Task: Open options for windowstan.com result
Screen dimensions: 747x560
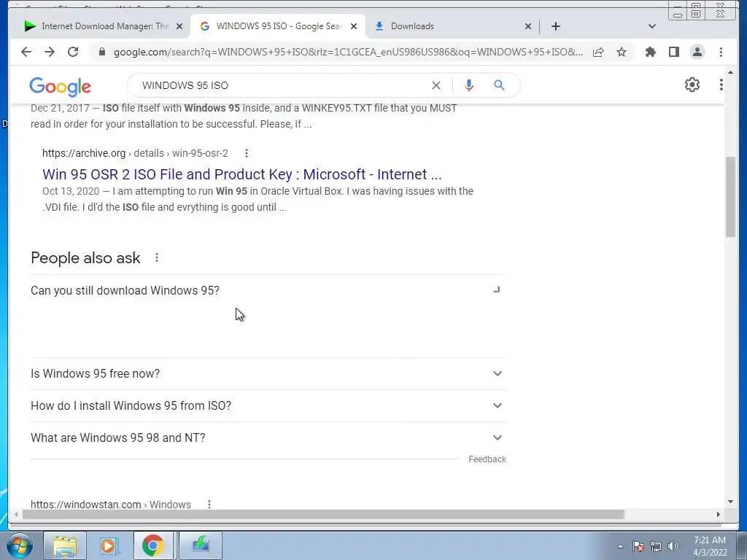Action: (x=209, y=505)
